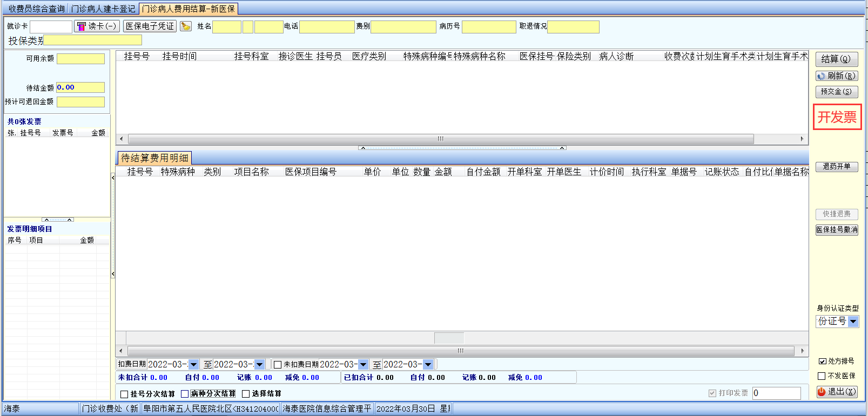Click right arrow of registration list scrollbar
Screen dimensions: 868x416
pos(803,139)
